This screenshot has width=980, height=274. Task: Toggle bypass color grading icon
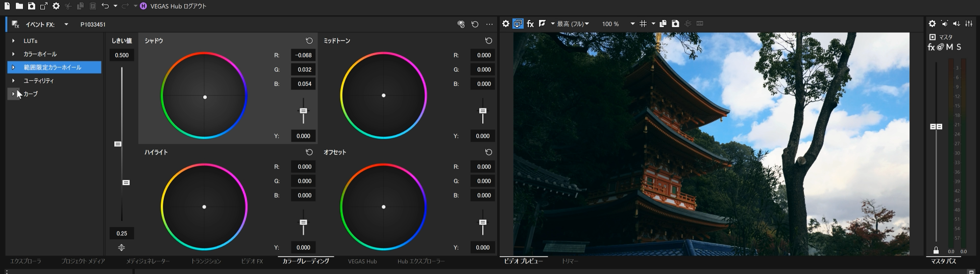pyautogui.click(x=461, y=24)
